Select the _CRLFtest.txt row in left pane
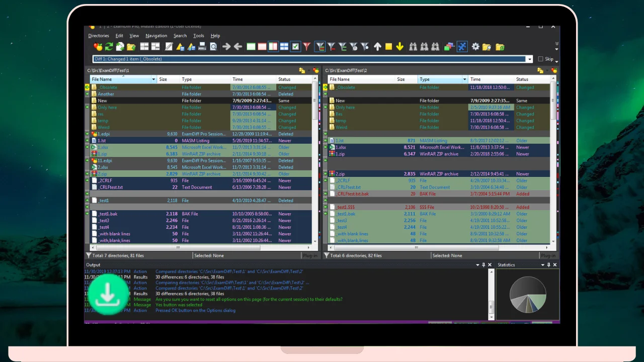The image size is (644, 362). click(x=202, y=187)
